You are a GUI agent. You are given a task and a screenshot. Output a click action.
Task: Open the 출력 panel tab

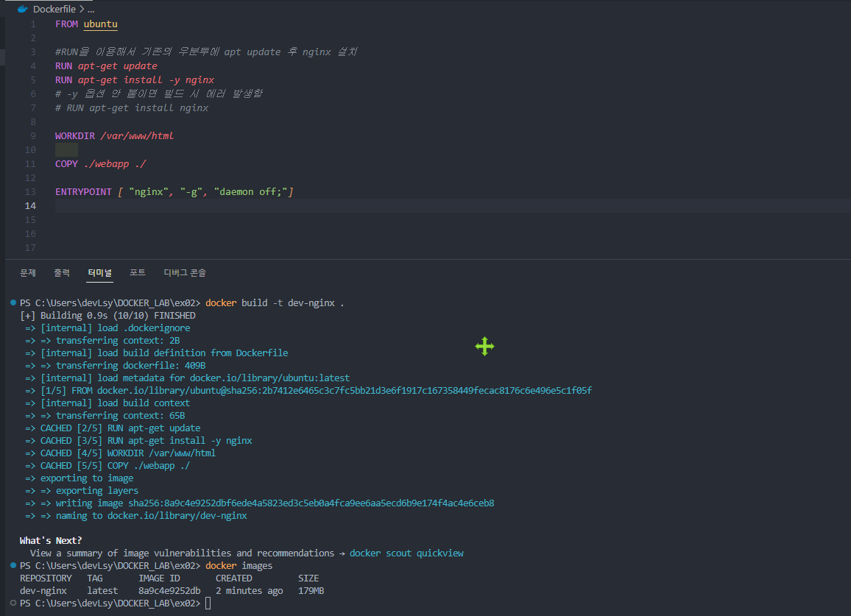[62, 272]
